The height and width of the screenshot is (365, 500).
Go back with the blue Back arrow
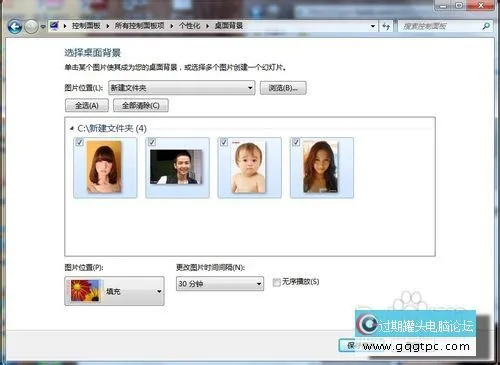tap(15, 26)
